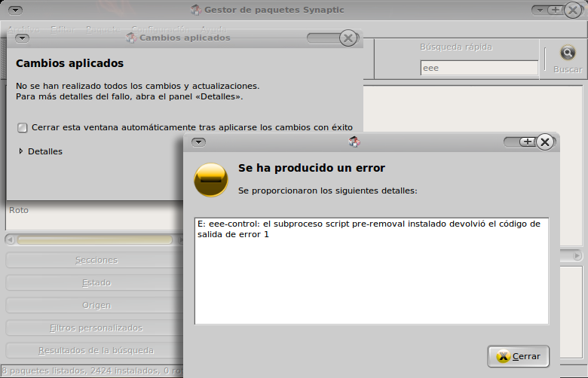588x378 pixels.
Task: Click Synaptic icon in main window titlebar
Action: (196, 10)
